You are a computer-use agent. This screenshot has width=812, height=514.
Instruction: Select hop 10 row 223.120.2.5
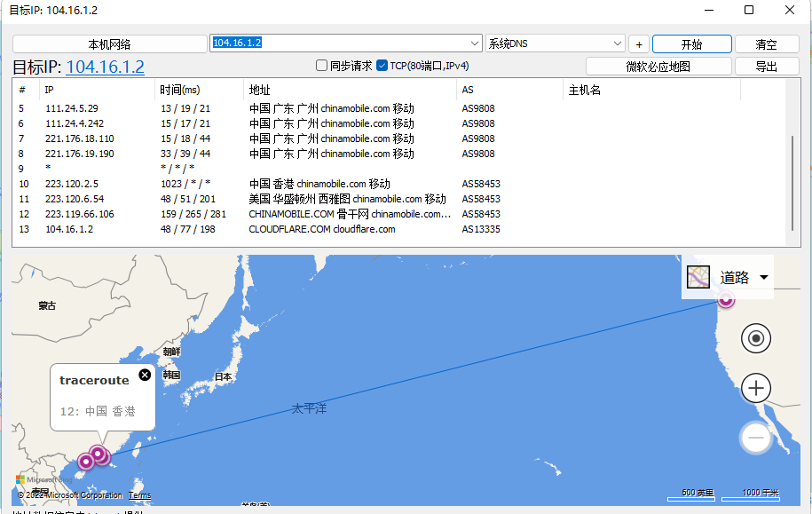point(398,184)
